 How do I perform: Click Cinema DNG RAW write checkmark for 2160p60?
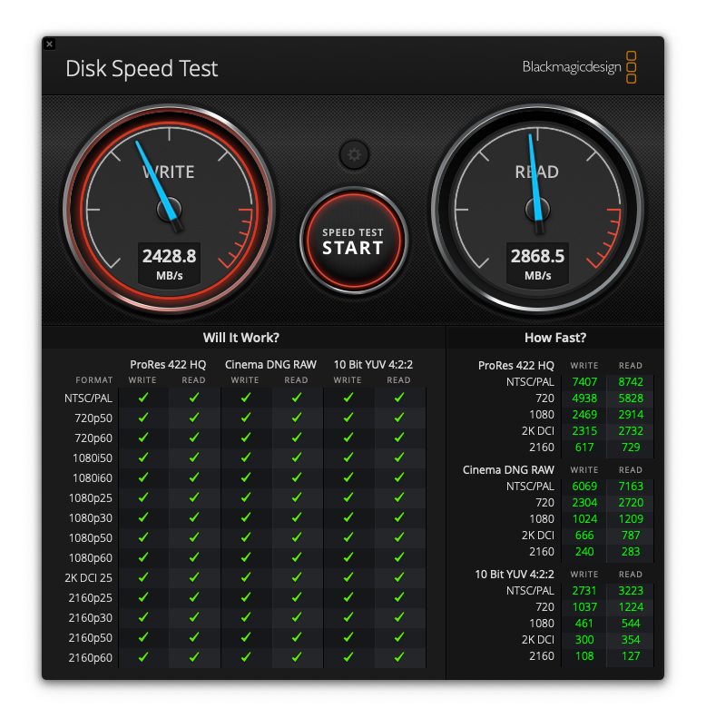click(x=246, y=657)
